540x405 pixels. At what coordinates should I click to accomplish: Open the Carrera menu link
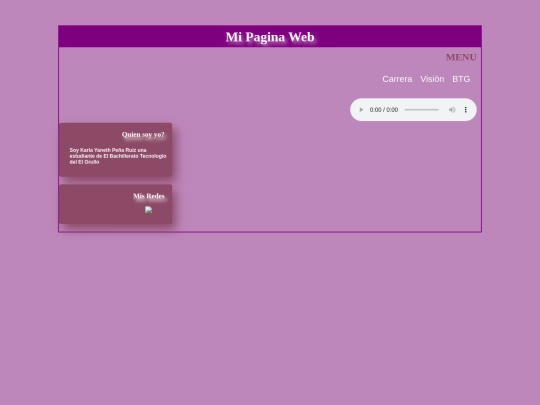397,79
